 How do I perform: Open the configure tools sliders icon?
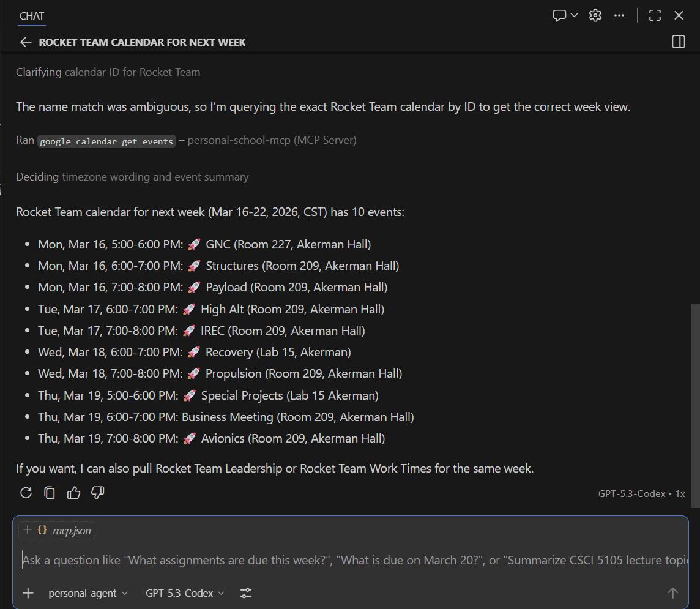tap(246, 593)
